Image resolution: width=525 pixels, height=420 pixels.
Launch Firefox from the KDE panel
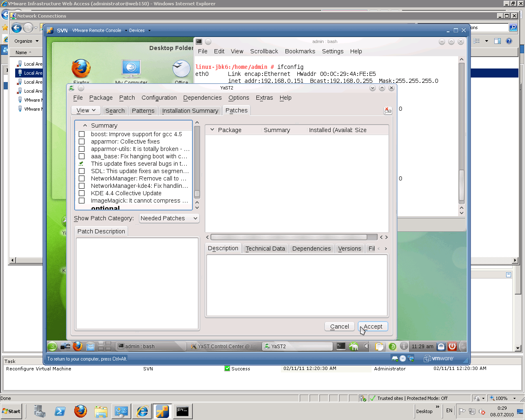(x=78, y=347)
